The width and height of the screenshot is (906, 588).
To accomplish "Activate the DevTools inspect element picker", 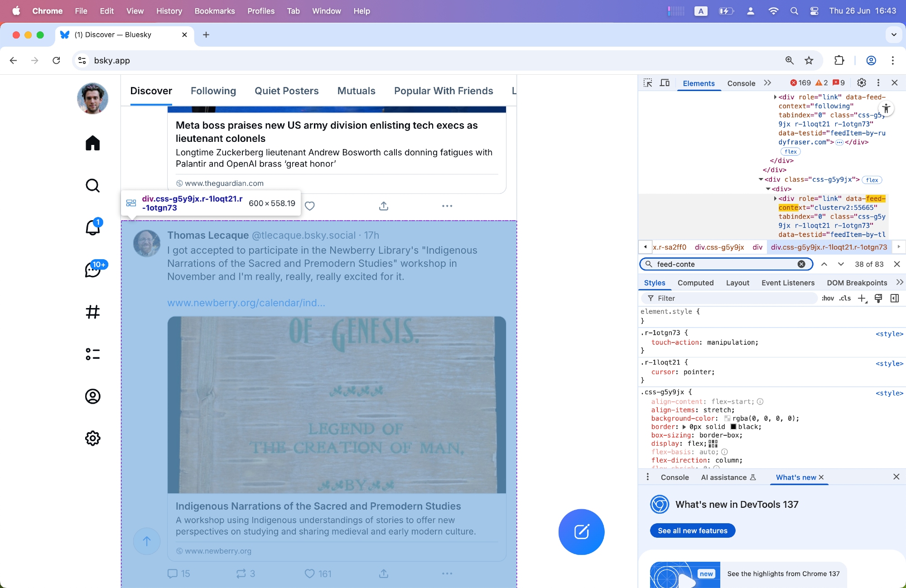I will click(648, 83).
